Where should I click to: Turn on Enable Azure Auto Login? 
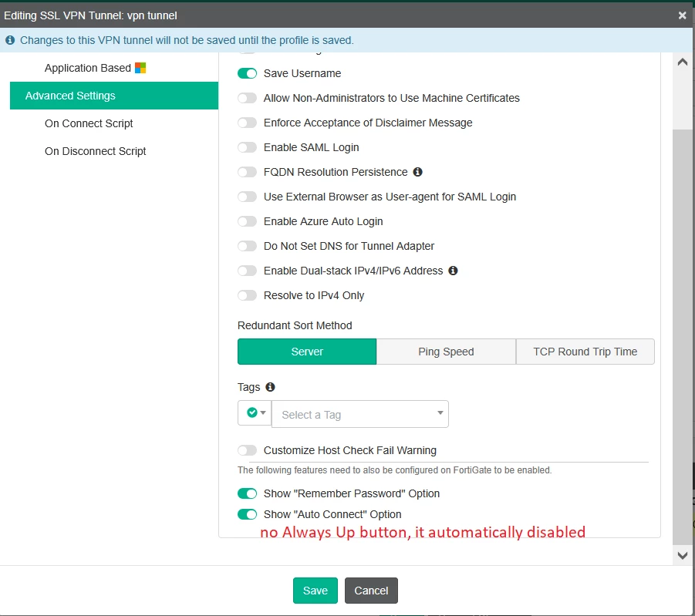click(248, 221)
